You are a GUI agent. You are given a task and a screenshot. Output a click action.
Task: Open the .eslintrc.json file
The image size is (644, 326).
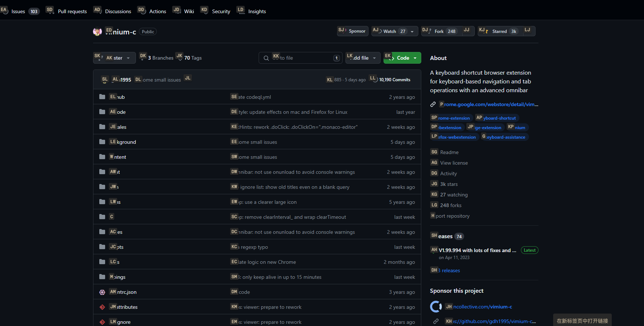(123, 292)
